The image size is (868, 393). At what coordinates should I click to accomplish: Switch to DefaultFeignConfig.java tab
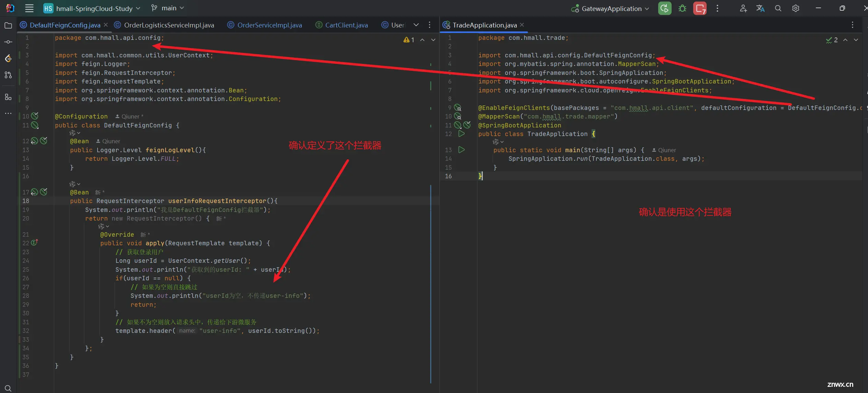click(65, 25)
